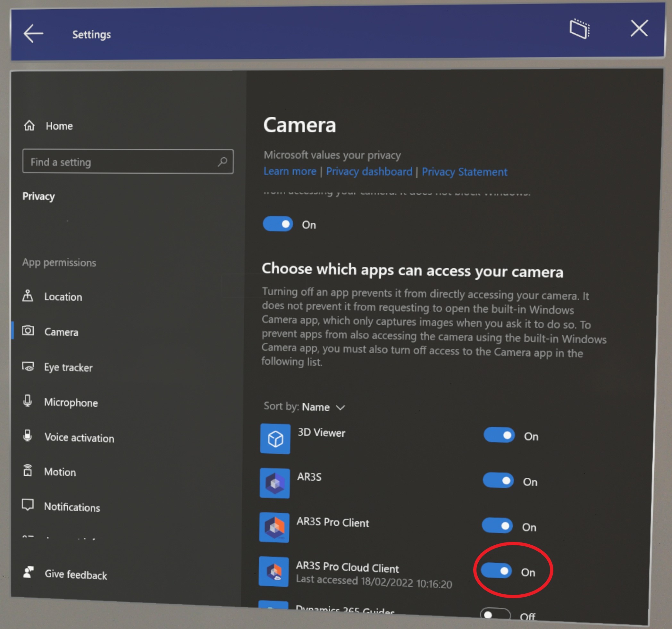Screen dimensions: 672x629
Task: Click 'Choose which apps can access your camera'
Action: coord(412,270)
